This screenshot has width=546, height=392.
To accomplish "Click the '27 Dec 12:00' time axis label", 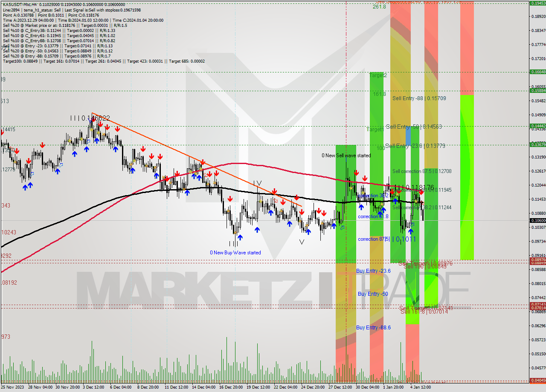I will (340, 387).
